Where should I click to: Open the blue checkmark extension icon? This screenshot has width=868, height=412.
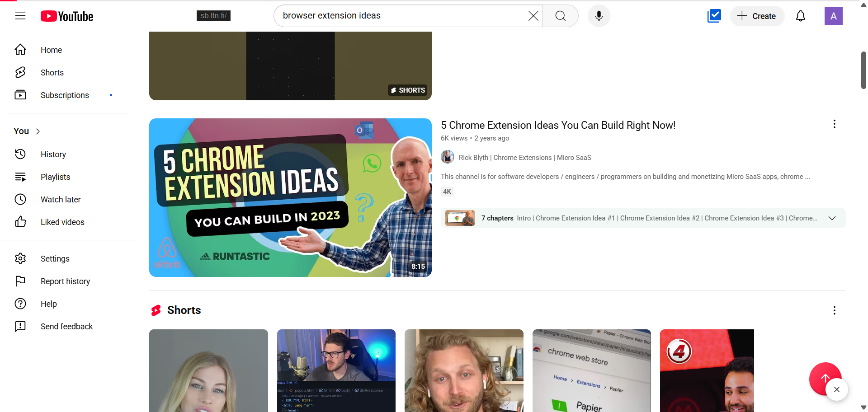coord(714,16)
